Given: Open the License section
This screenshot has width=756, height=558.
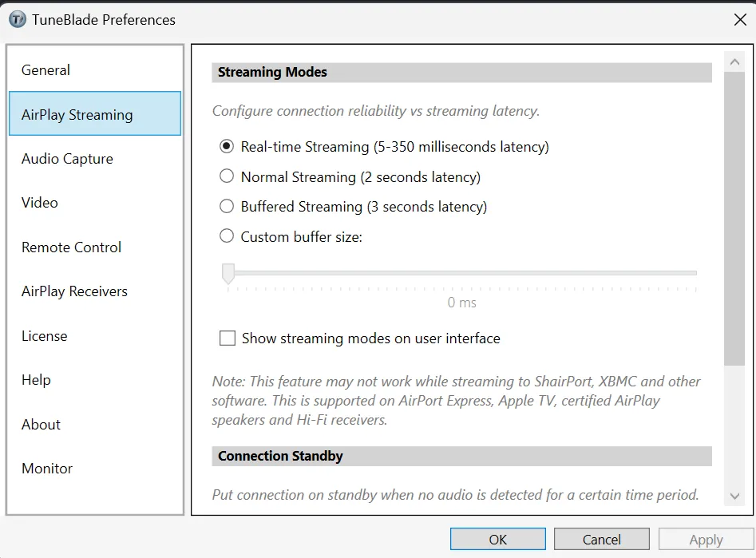Looking at the screenshot, I should 95,335.
